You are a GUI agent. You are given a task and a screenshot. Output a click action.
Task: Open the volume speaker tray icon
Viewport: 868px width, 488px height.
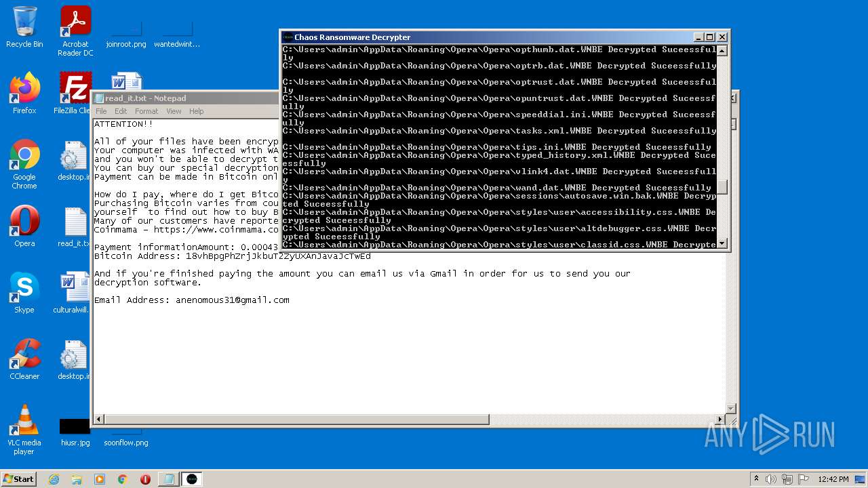pos(771,479)
